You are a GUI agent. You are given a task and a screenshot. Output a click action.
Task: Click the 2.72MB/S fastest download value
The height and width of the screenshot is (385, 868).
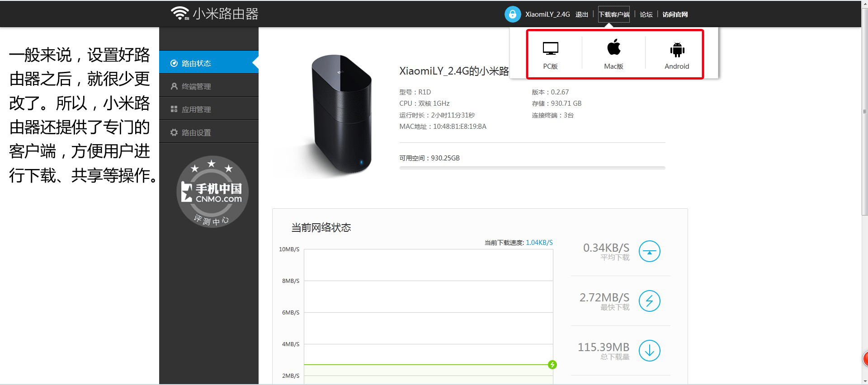click(x=604, y=297)
